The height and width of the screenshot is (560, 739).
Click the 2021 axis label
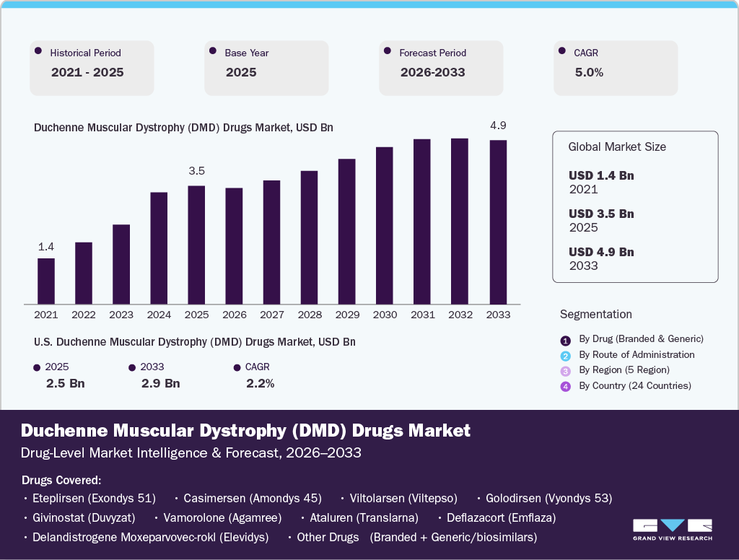pos(45,315)
